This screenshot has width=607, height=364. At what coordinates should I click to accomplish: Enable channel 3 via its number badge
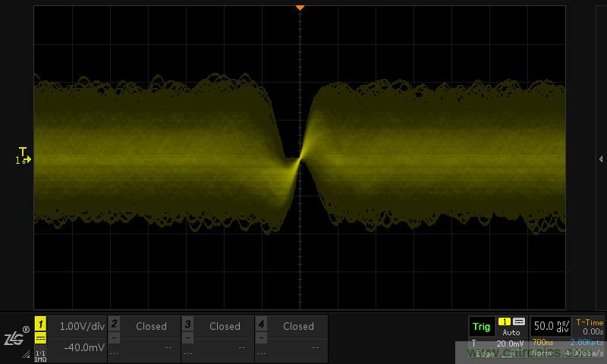coord(187,324)
